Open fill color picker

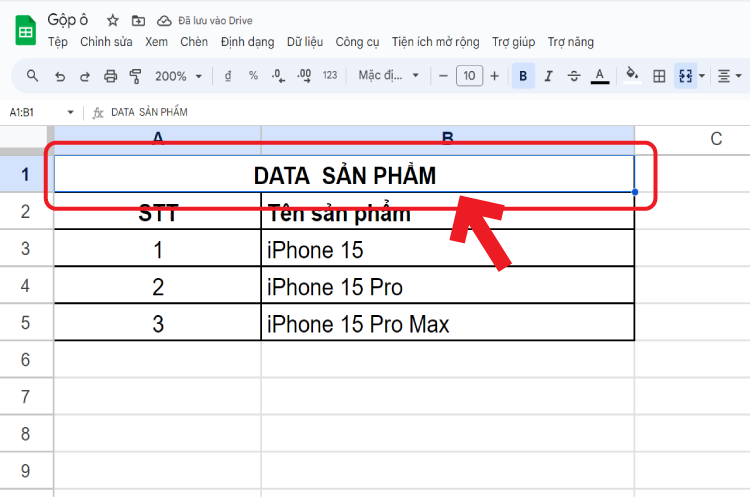click(x=632, y=76)
